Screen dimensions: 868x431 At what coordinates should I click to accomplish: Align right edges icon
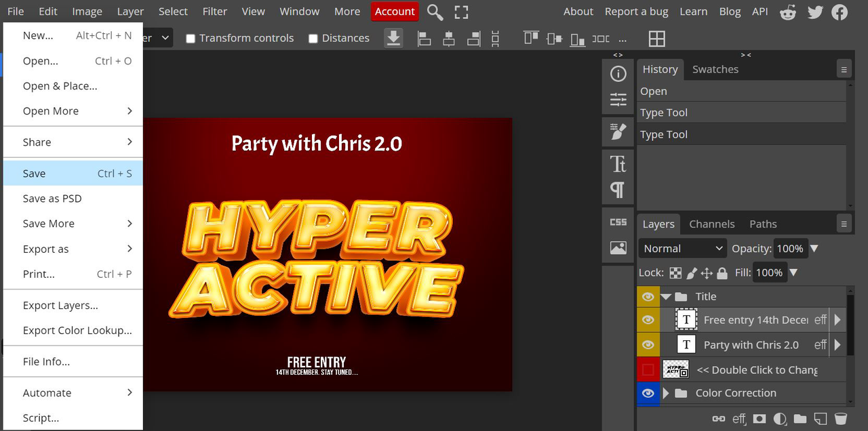click(473, 39)
